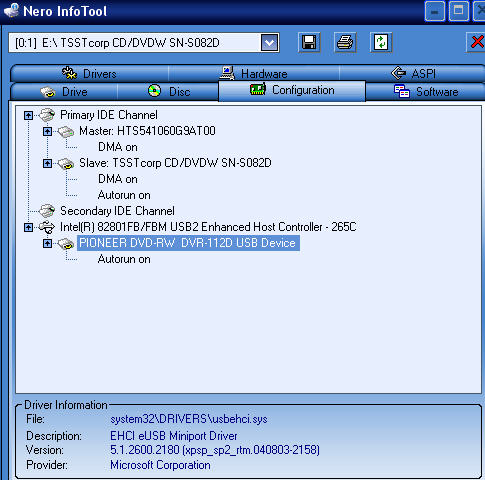Click the Configuration tab card icon
Image resolution: width=485 pixels, height=480 pixels.
coord(258,90)
